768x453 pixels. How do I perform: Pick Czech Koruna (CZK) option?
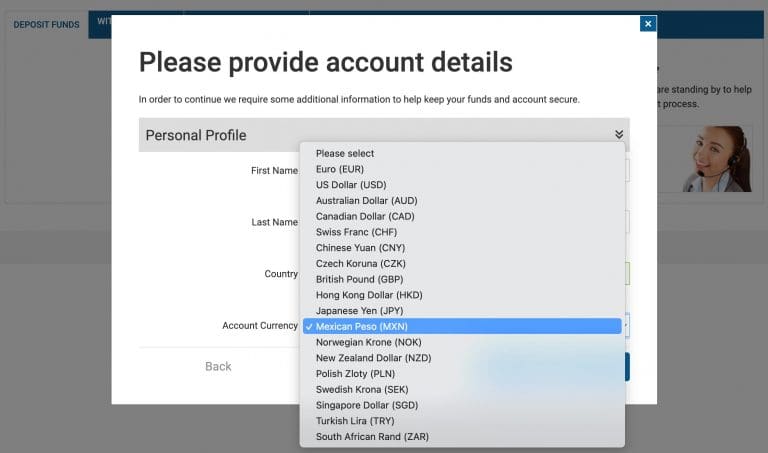(462, 263)
